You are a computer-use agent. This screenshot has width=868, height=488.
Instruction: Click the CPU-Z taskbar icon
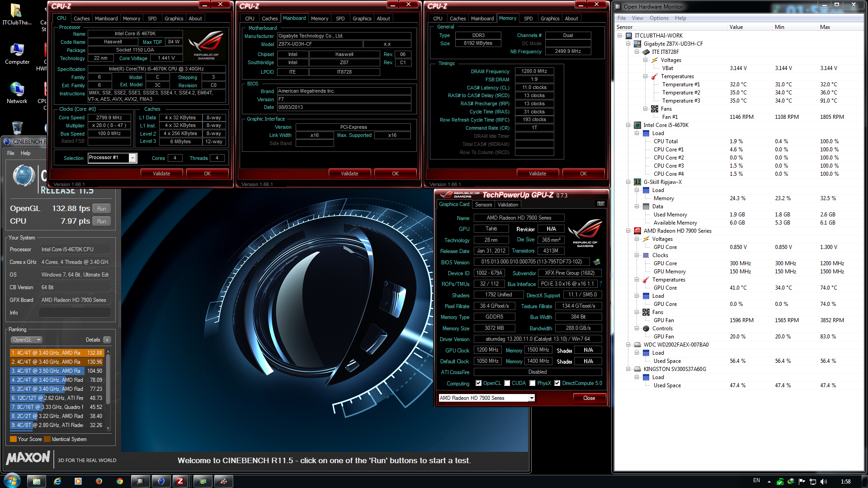[x=180, y=481]
